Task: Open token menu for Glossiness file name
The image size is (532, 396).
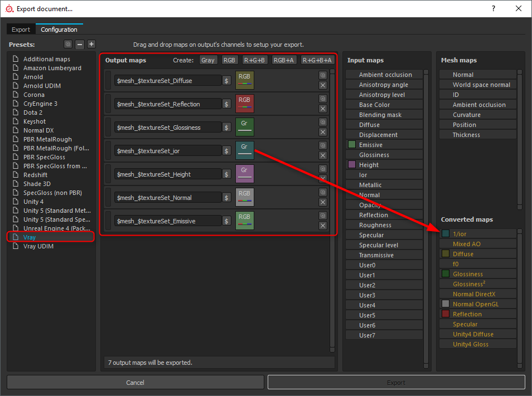Action: [226, 128]
